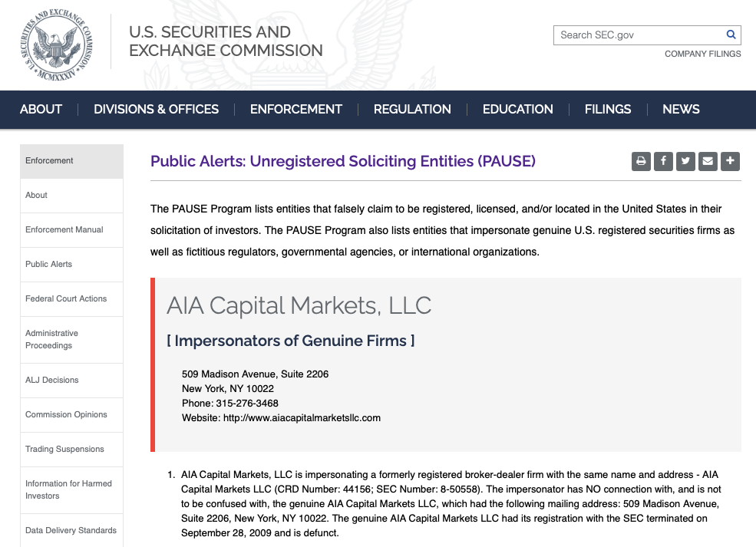Click the search magnifying glass icon
756x547 pixels.
731,35
